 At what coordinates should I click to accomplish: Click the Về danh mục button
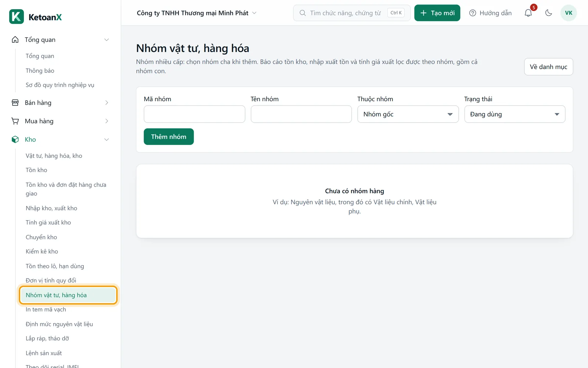pyautogui.click(x=548, y=67)
